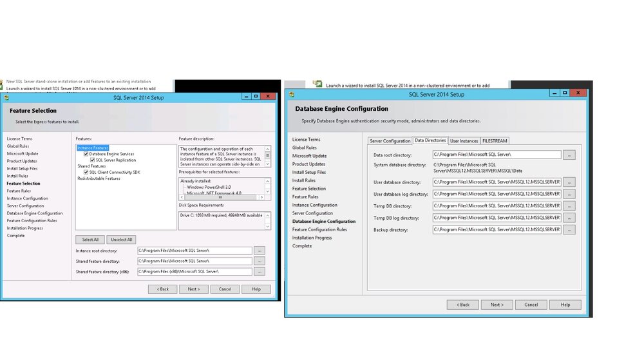Browse for Instance root directory
Image resolution: width=644 pixels, height=362 pixels.
pyautogui.click(x=260, y=250)
